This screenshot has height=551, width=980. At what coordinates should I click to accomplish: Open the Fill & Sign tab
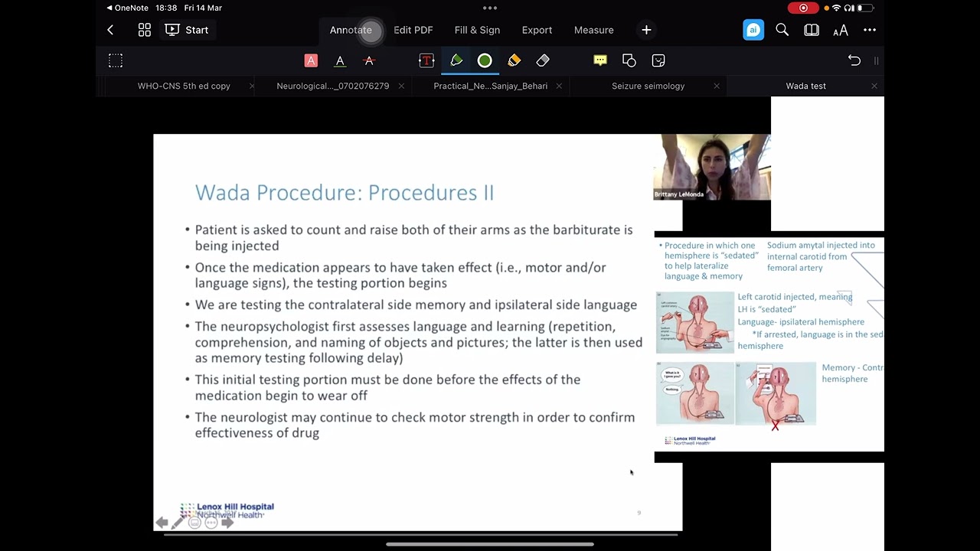pos(477,30)
